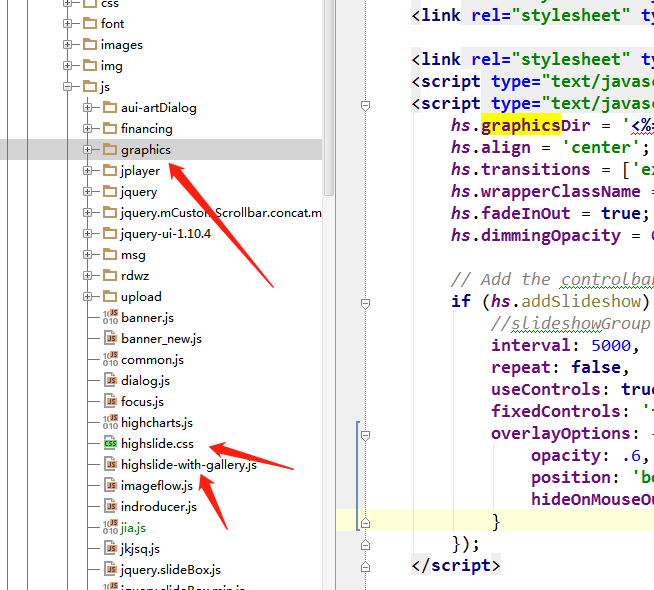Click the focus.js file icon
This screenshot has width=654, height=590.
(111, 401)
